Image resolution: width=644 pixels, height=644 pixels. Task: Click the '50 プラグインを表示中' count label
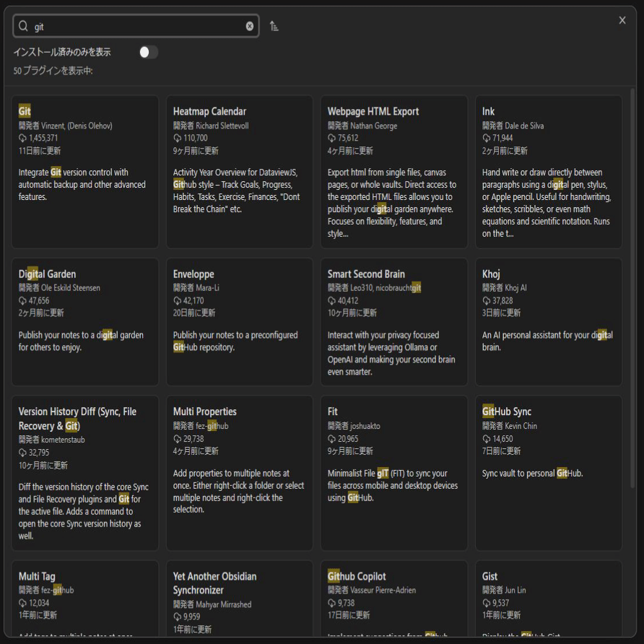click(x=53, y=71)
